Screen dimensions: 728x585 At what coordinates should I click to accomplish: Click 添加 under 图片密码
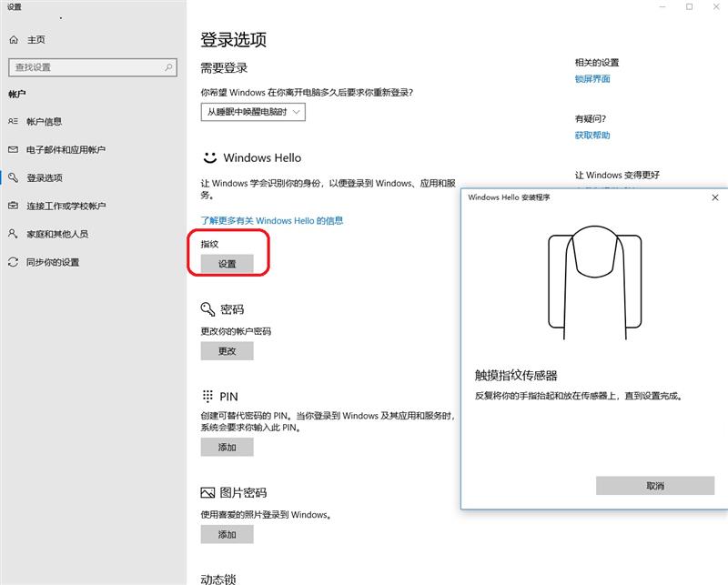(x=227, y=534)
